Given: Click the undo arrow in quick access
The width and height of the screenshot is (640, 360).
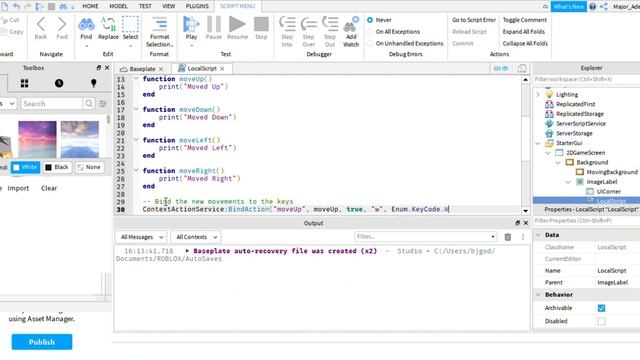Looking at the screenshot, I should click(x=16, y=6).
